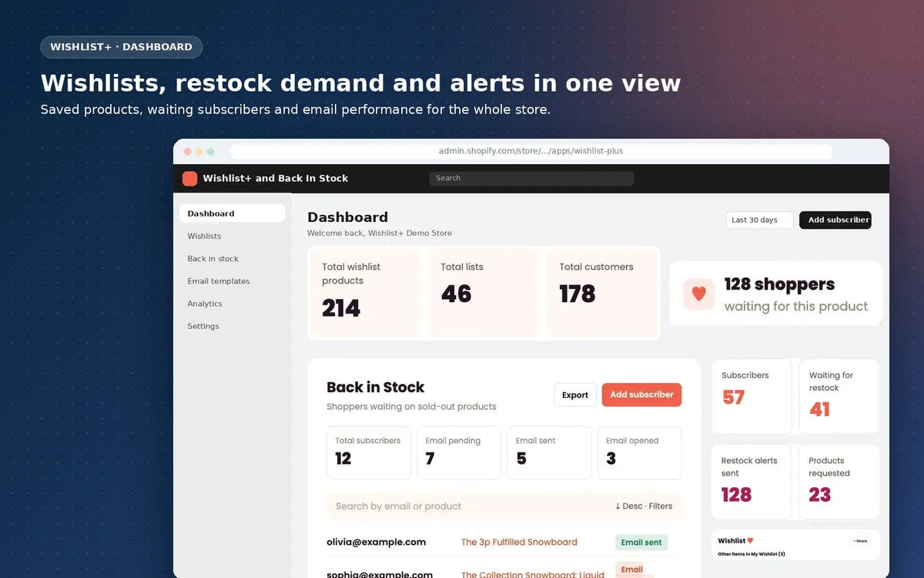The width and height of the screenshot is (924, 578).
Task: Click the small heart next to Wishlist title
Action: pos(751,541)
